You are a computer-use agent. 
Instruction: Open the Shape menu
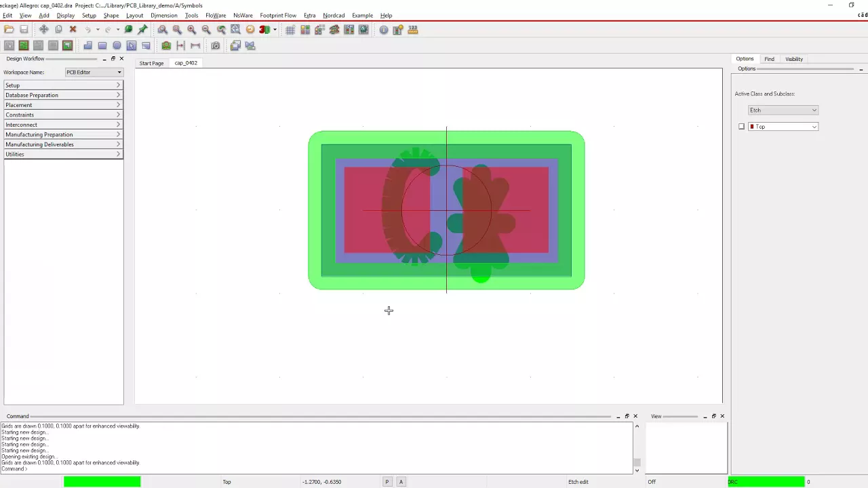pos(111,15)
